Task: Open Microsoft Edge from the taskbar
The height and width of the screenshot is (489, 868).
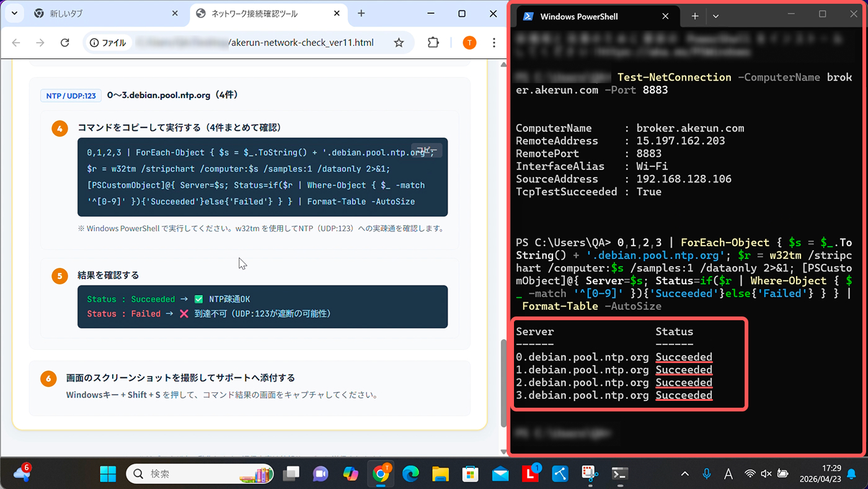Action: pos(410,474)
